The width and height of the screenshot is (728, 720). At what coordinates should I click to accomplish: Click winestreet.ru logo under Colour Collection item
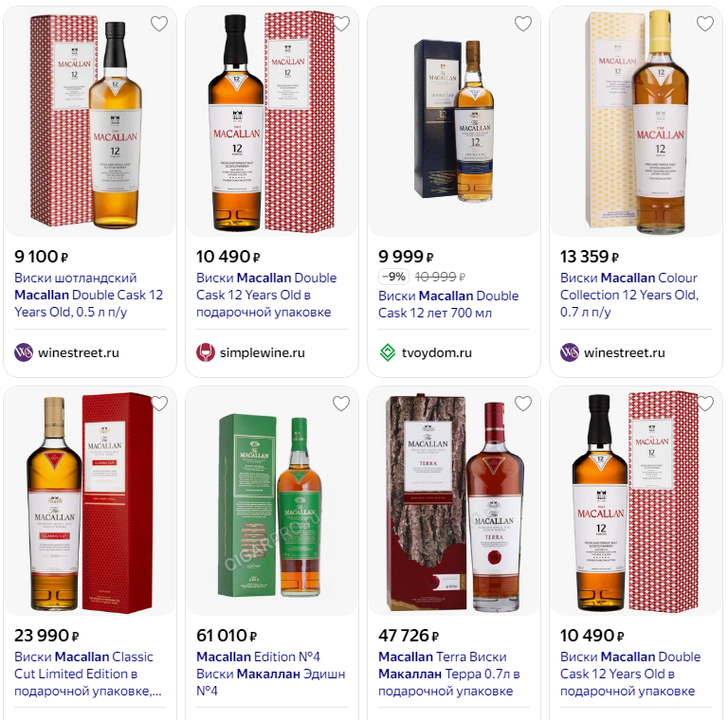tap(570, 352)
